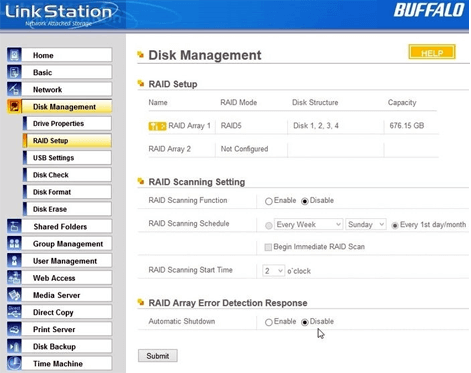Open the Disk Backup menu
Viewport: 471px width, 373px height.
[67, 346]
